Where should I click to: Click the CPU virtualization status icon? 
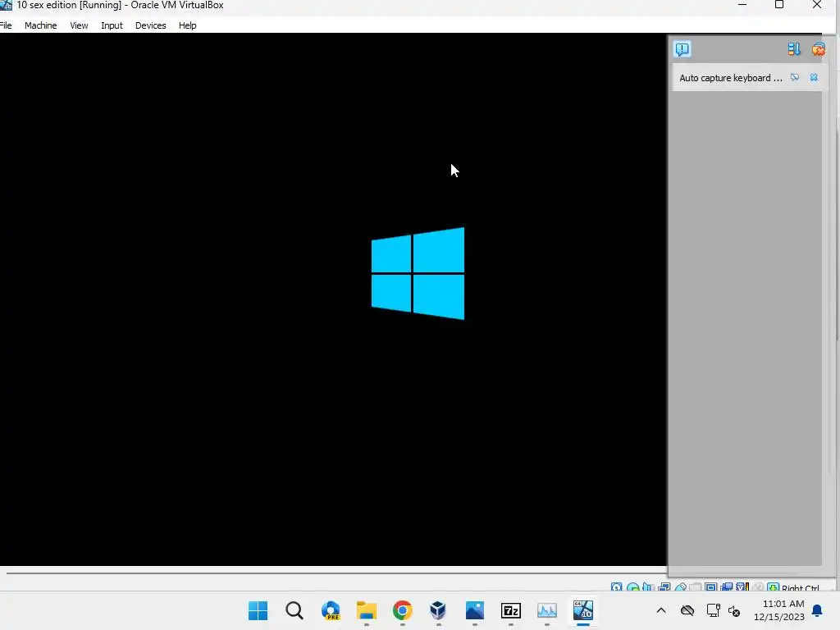[742, 587]
